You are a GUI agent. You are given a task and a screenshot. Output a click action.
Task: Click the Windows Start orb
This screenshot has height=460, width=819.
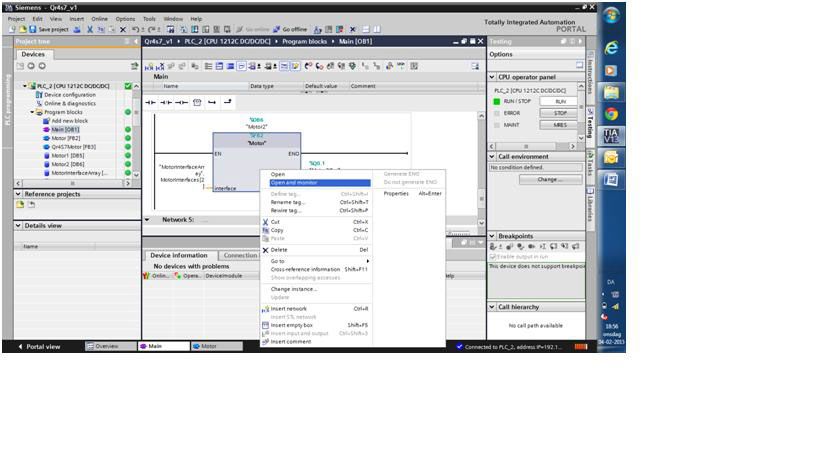tap(611, 15)
